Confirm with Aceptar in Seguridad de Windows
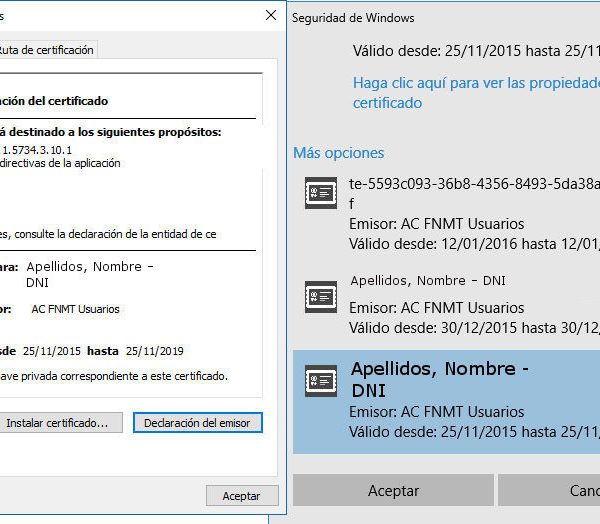This screenshot has width=600, height=524. tap(393, 490)
